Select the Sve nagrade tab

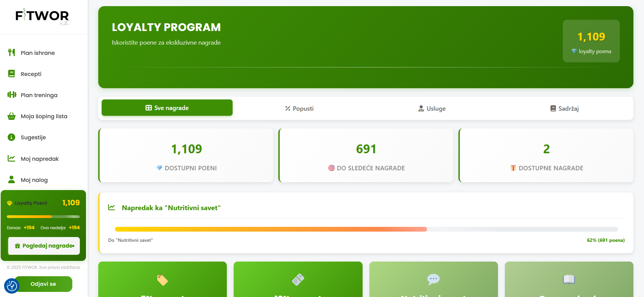[167, 108]
